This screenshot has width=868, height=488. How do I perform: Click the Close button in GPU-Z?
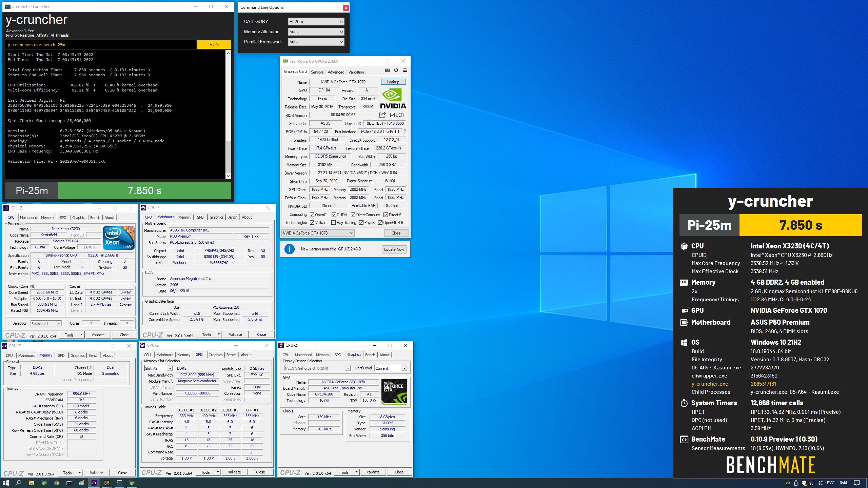[x=396, y=233]
